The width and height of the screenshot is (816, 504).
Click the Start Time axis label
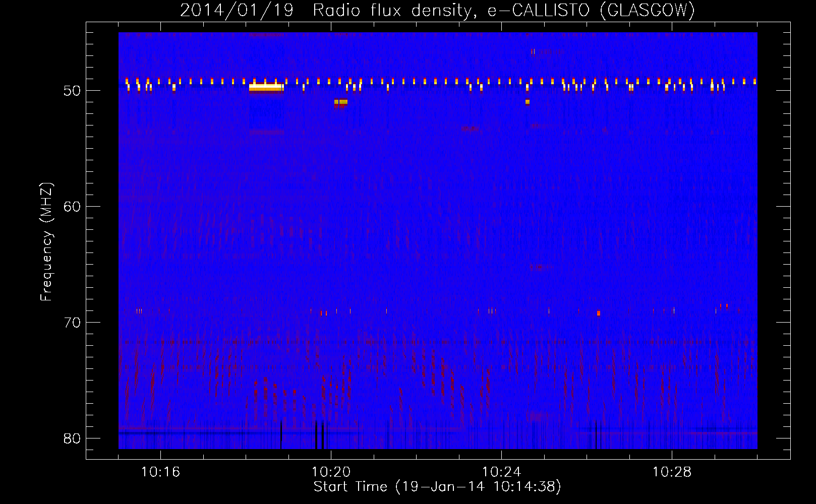point(437,487)
